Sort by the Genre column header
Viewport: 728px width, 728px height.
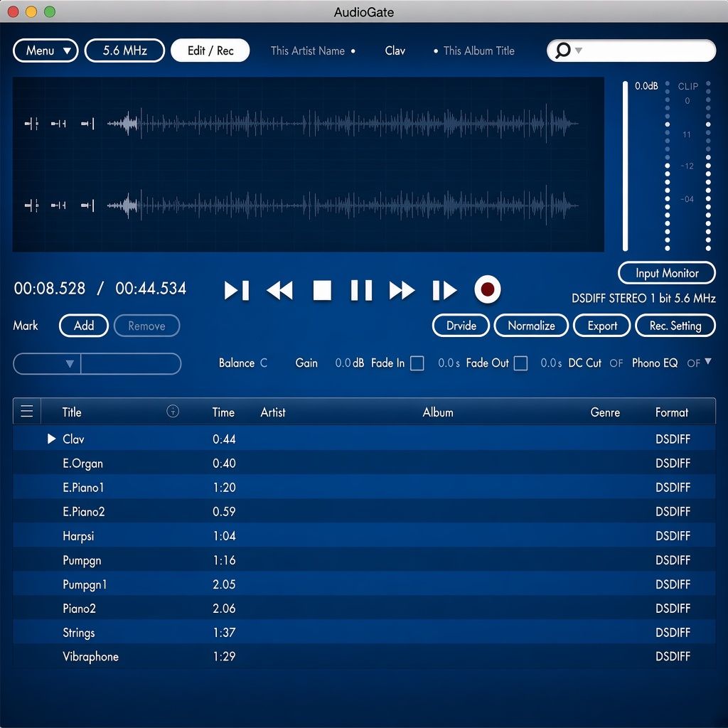(x=605, y=412)
